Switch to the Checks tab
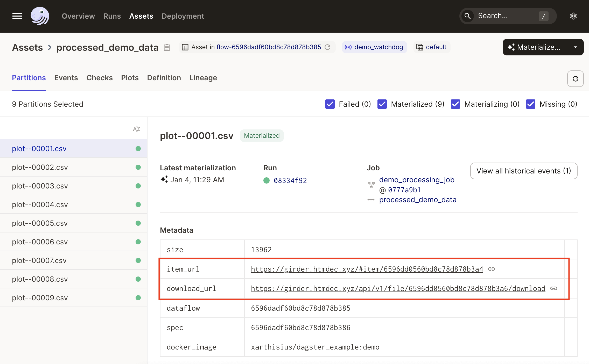Image resolution: width=589 pixels, height=364 pixels. [x=100, y=78]
